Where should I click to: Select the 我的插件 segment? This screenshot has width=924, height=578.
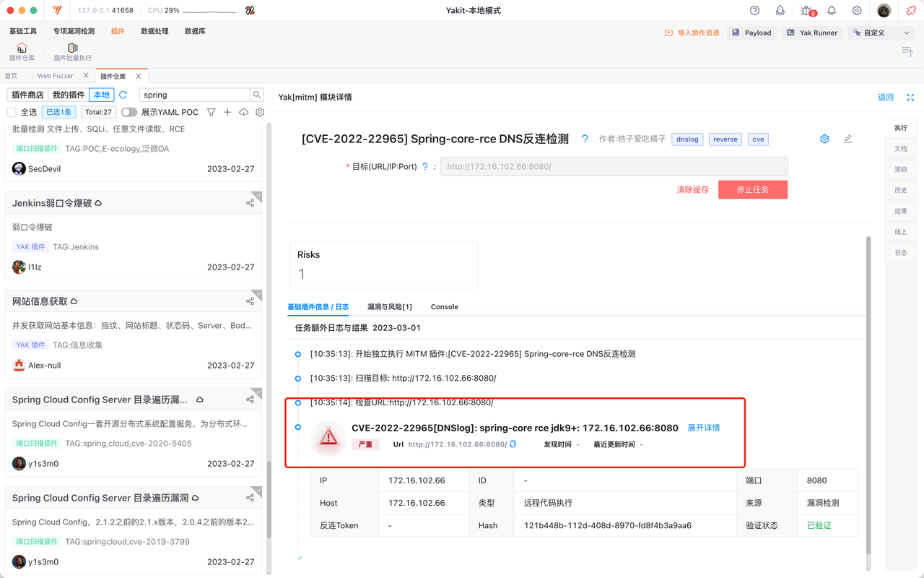[69, 95]
